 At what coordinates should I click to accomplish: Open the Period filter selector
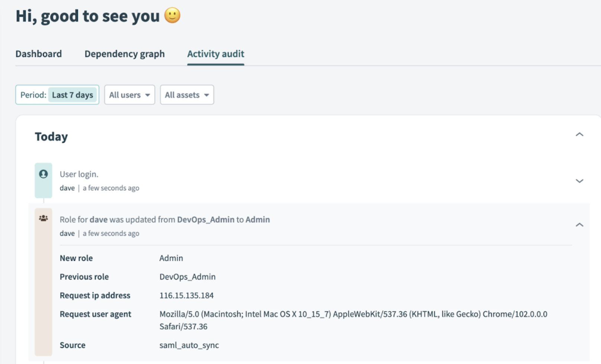(x=57, y=95)
